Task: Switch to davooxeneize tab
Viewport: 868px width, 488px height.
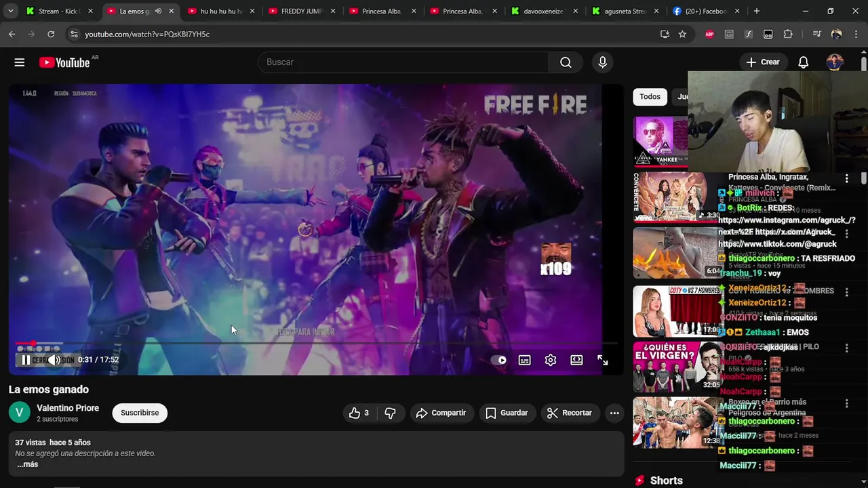Action: (x=543, y=11)
